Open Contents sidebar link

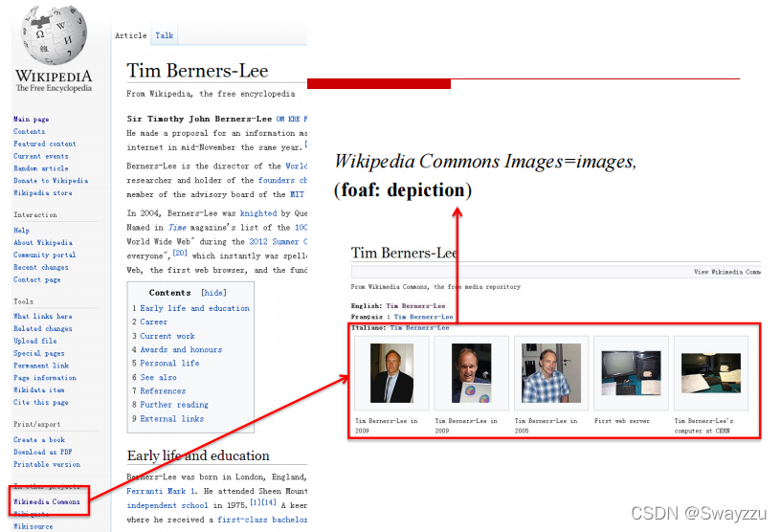point(29,131)
